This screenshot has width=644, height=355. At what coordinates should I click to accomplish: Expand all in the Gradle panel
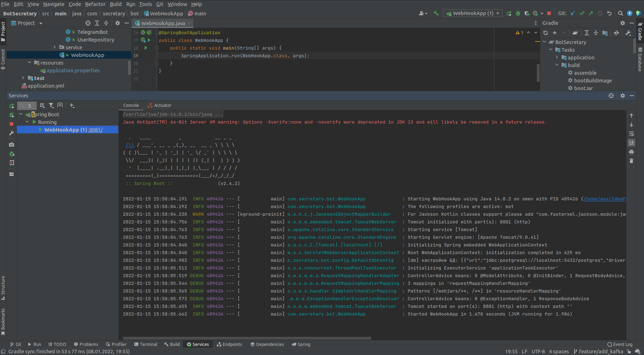[587, 33]
